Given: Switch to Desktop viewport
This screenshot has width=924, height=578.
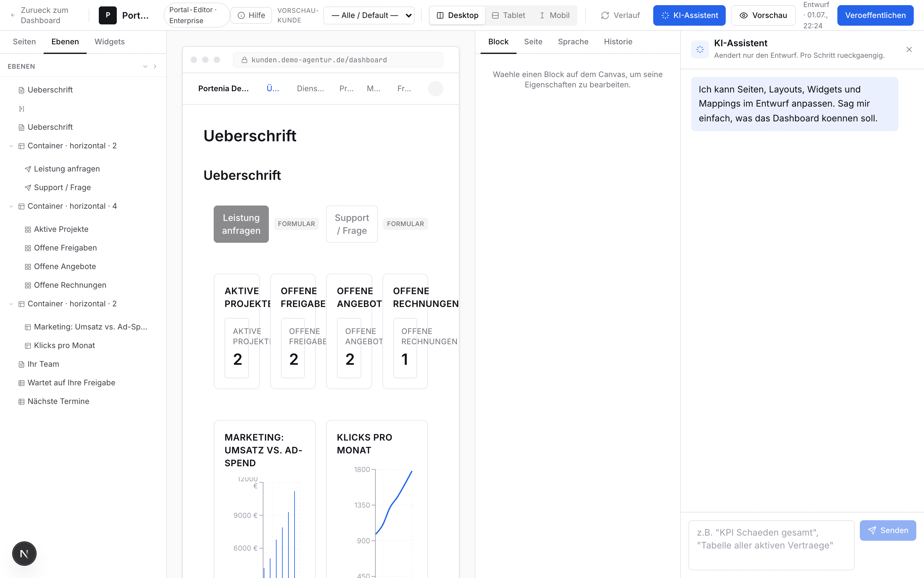Looking at the screenshot, I should pyautogui.click(x=458, y=15).
